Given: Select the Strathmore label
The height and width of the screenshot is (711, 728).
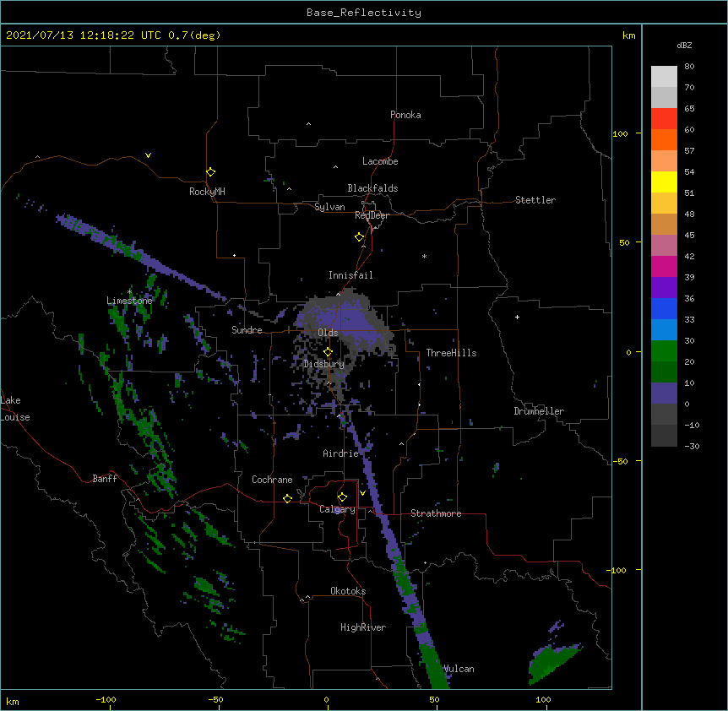Looking at the screenshot, I should point(436,513).
